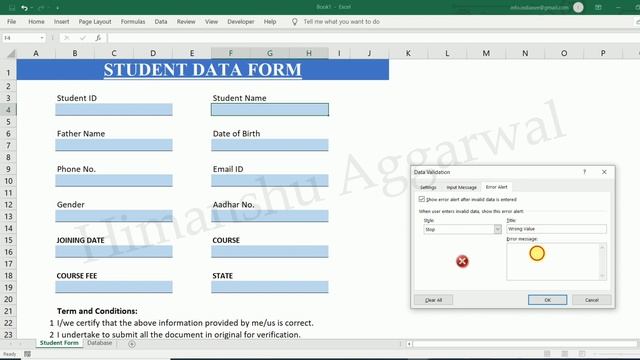The height and width of the screenshot is (360, 640).
Task: Select the Student Form sheet tab
Action: (59, 343)
